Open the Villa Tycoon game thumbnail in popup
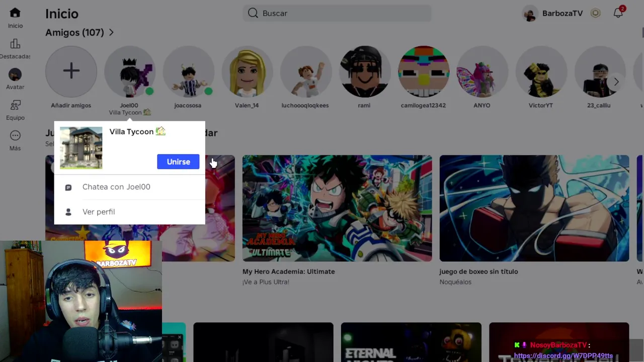The height and width of the screenshot is (362, 644). tap(81, 148)
